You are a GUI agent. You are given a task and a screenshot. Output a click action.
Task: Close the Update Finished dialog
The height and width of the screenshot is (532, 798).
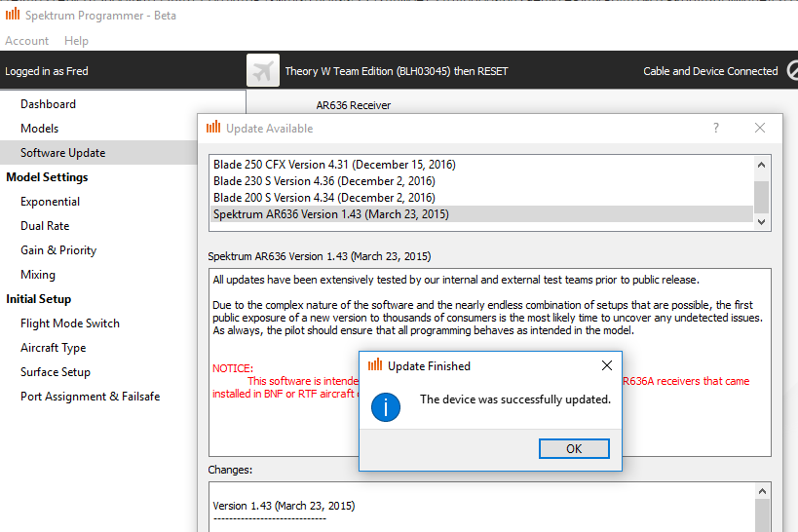point(607,365)
